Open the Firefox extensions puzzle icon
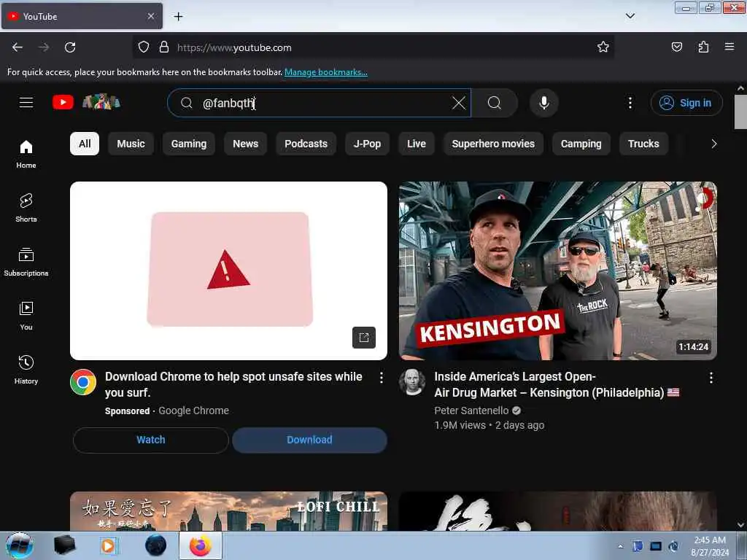Viewport: 747px width, 560px height. click(x=703, y=47)
